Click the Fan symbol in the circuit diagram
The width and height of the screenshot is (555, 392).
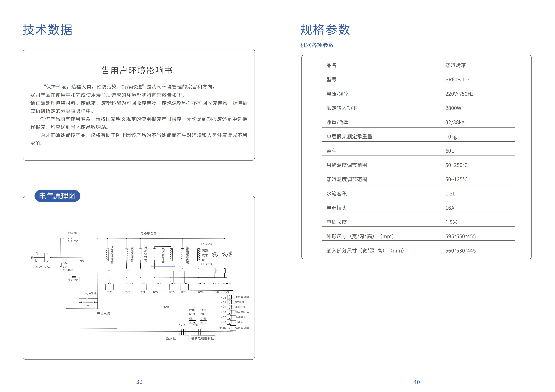tap(215, 254)
